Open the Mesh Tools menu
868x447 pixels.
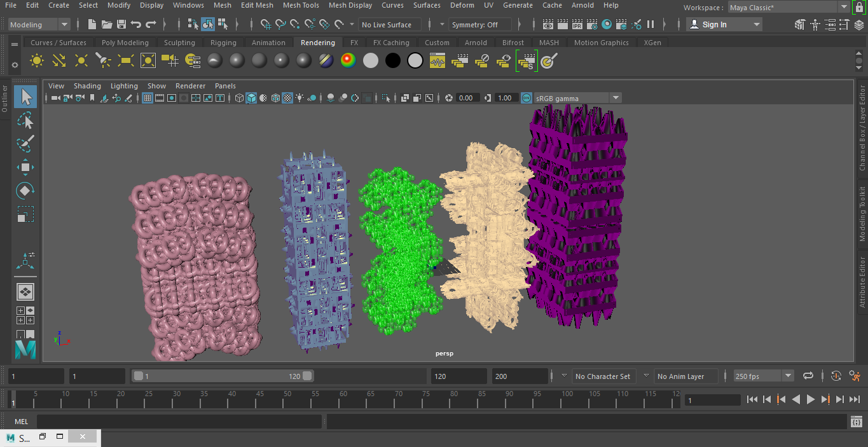coord(301,5)
